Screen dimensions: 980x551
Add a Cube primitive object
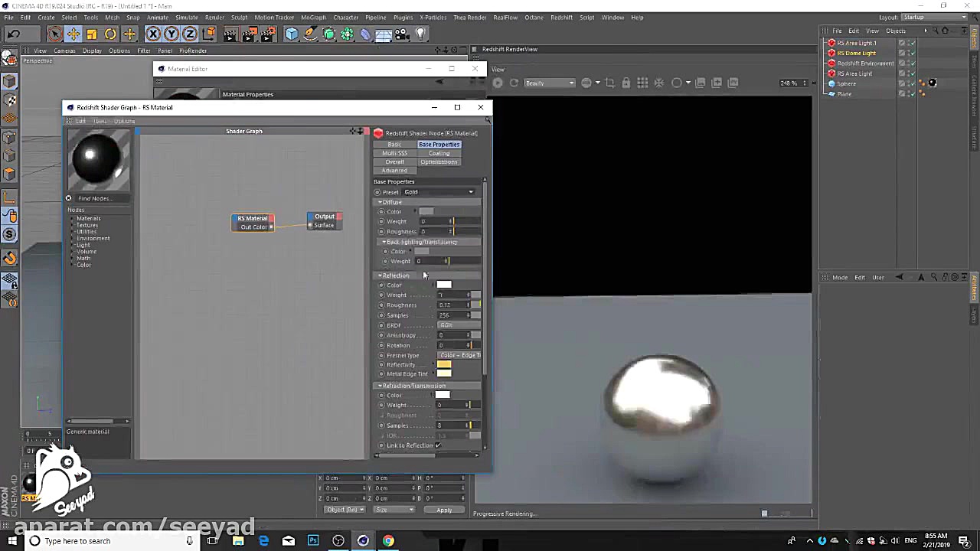tap(292, 34)
